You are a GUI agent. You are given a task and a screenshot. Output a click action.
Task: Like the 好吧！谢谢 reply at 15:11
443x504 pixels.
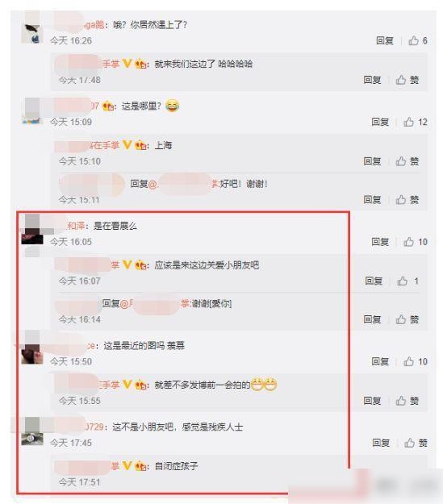pyautogui.click(x=407, y=200)
